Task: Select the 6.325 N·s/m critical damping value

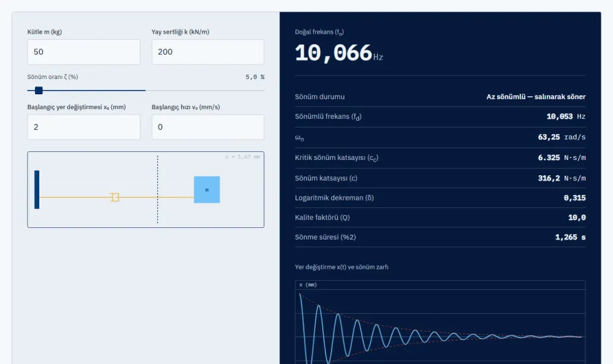Action: [x=562, y=157]
